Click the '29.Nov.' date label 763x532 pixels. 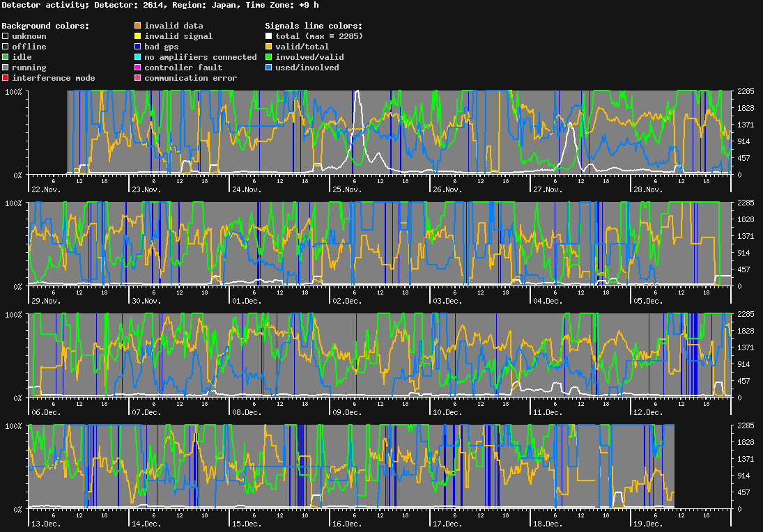click(46, 301)
